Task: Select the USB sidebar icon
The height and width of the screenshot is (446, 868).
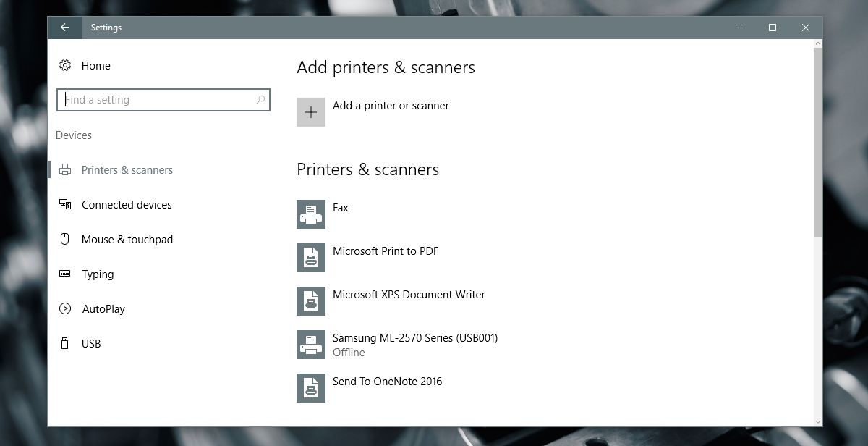Action: point(65,343)
